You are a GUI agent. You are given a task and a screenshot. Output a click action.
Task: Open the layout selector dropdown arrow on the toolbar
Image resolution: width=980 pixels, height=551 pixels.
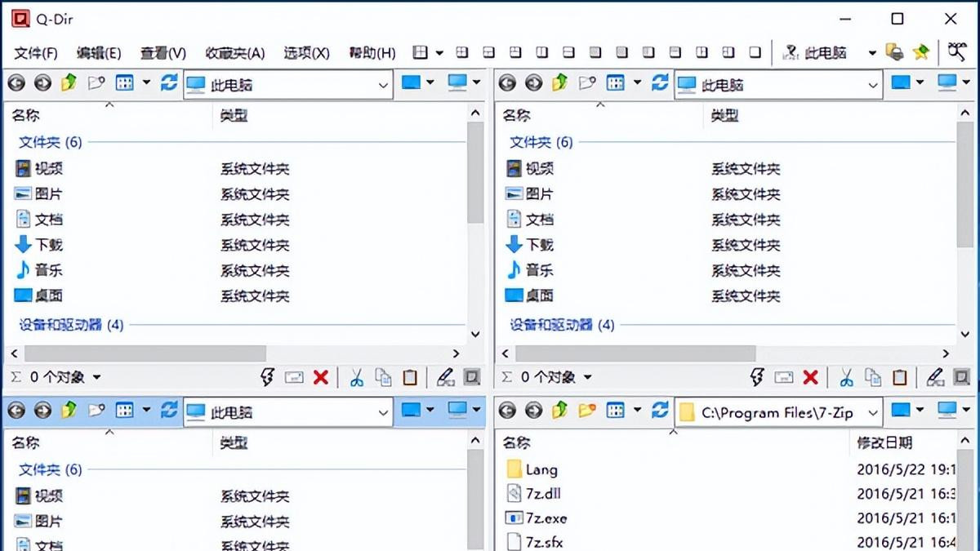tap(439, 52)
